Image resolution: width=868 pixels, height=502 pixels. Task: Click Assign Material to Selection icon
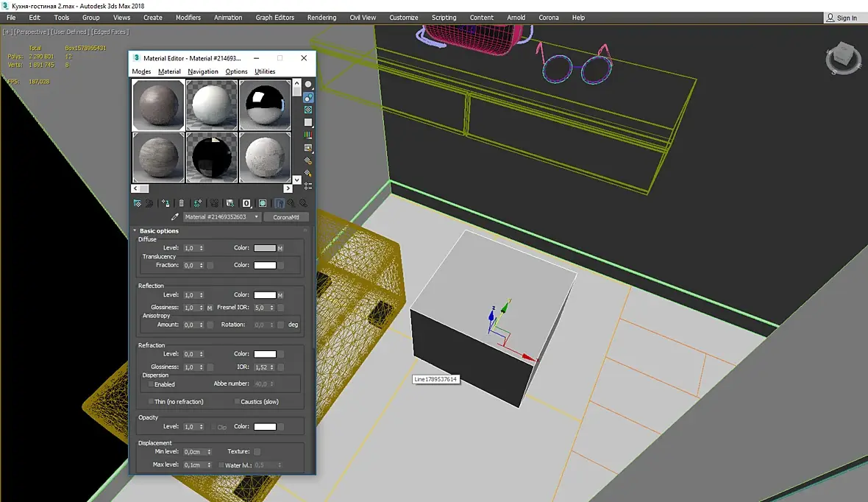point(166,203)
